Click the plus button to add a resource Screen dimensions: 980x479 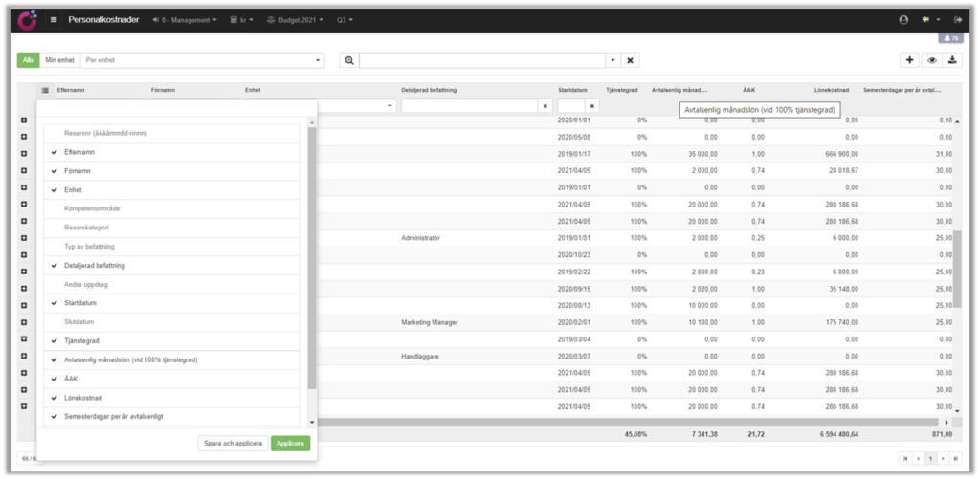909,60
